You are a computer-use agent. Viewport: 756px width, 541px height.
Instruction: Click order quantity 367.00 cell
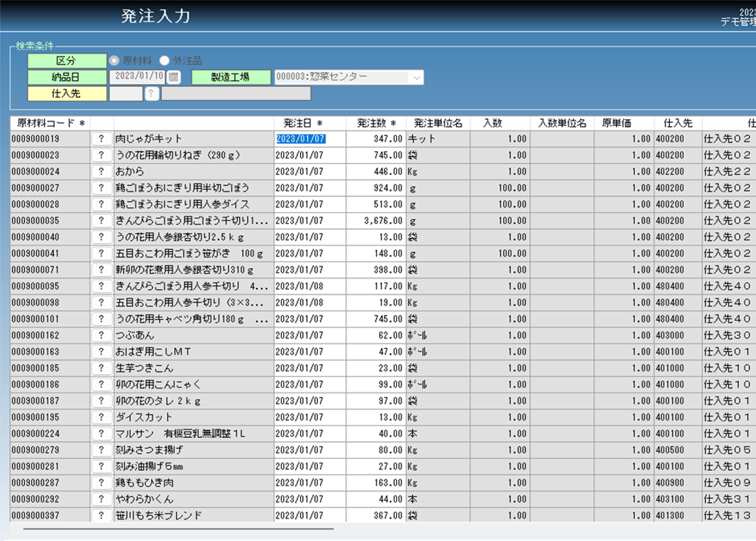click(376, 515)
